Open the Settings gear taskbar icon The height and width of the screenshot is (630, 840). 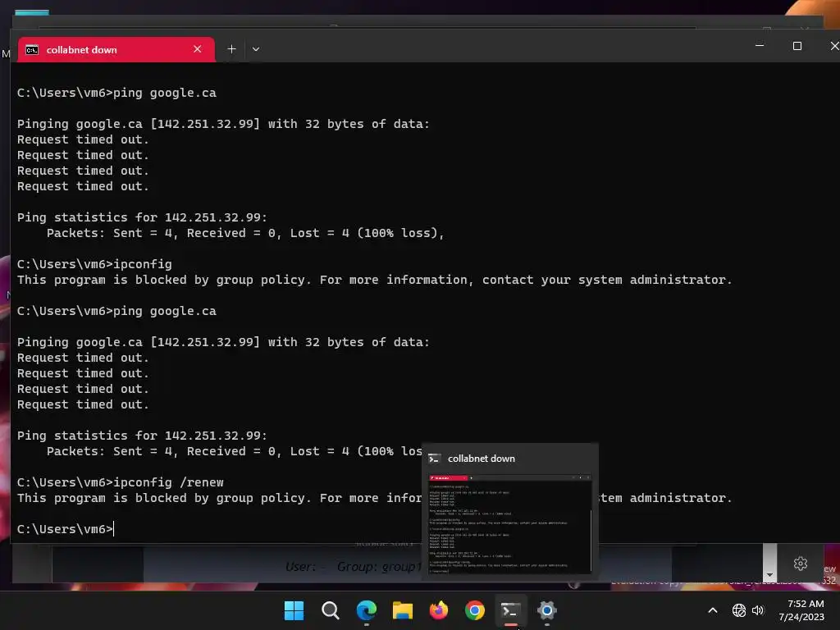(x=547, y=610)
